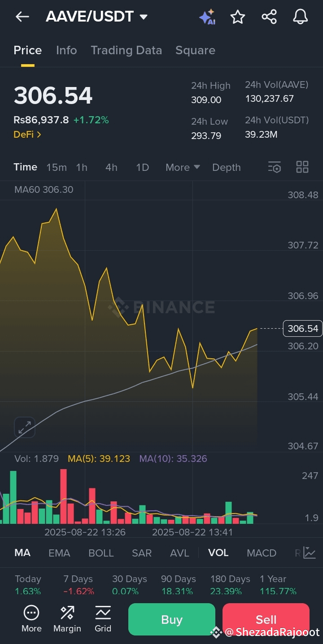323x644 pixels.
Task: Set a price alert bell
Action: click(x=301, y=17)
